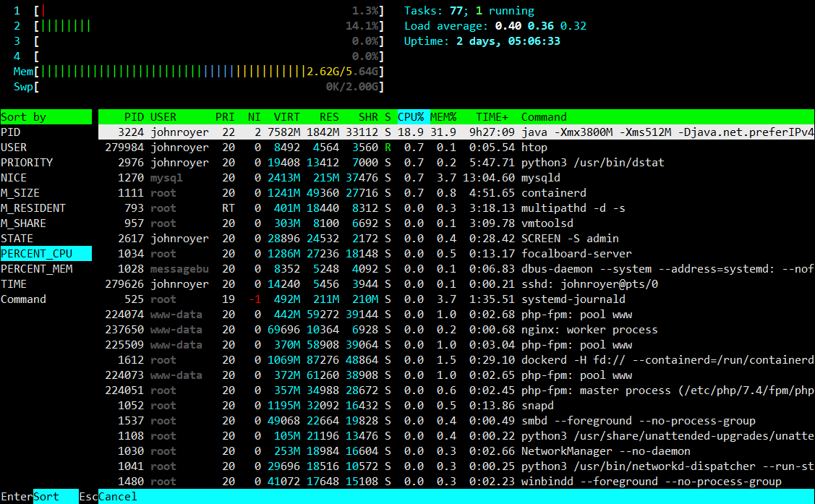This screenshot has width=815, height=504.
Task: Click the TIME+ column header
Action: point(492,117)
